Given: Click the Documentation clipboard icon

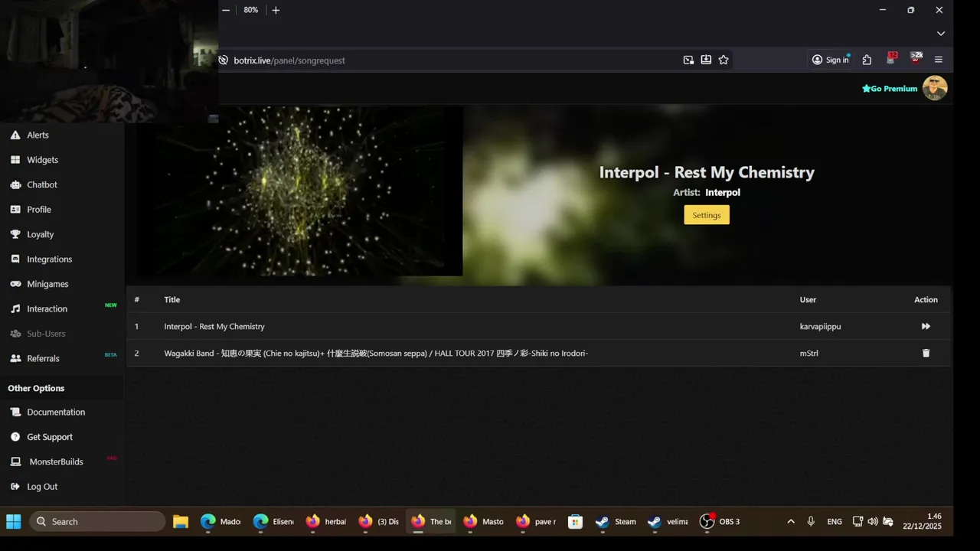Looking at the screenshot, I should pyautogui.click(x=15, y=412).
